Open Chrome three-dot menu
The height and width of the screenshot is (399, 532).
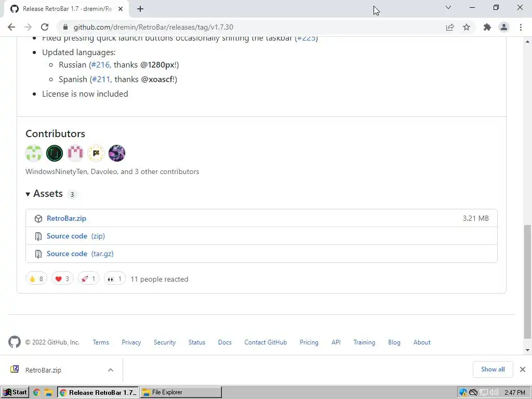pos(521,27)
